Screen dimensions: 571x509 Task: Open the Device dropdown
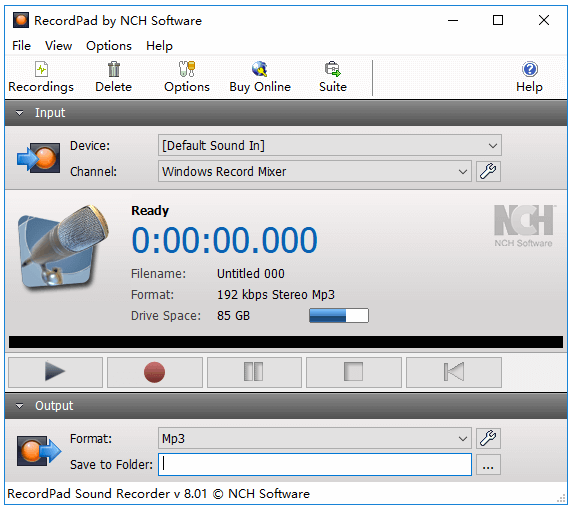(x=330, y=145)
